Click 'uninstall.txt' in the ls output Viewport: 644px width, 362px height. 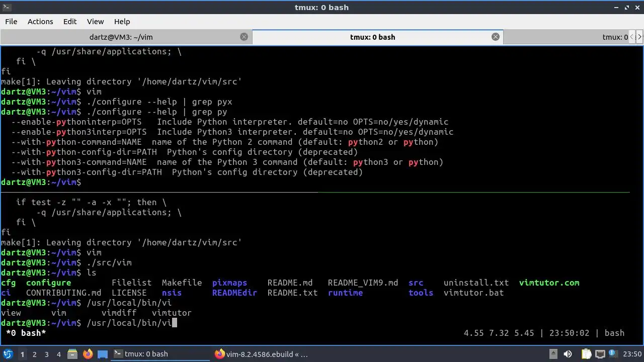pos(476,283)
